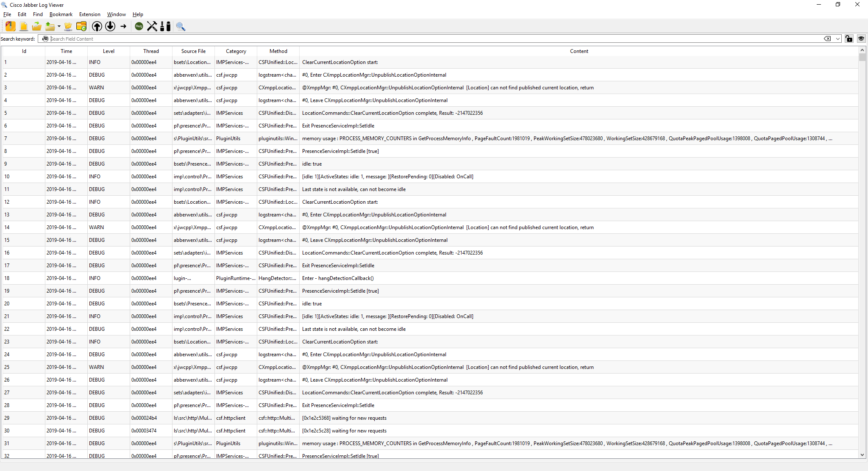Clear the search field with backspace icon
This screenshot has width=868, height=471.
pos(827,39)
